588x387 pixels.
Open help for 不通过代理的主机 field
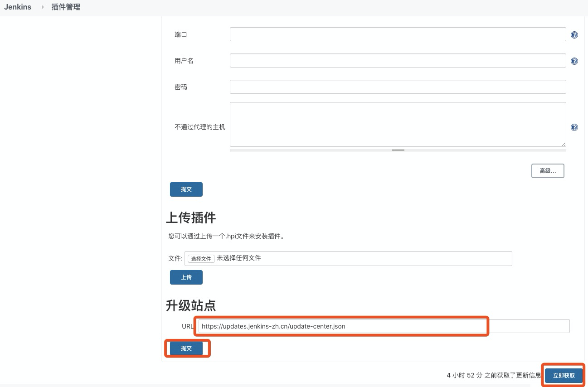pos(574,127)
